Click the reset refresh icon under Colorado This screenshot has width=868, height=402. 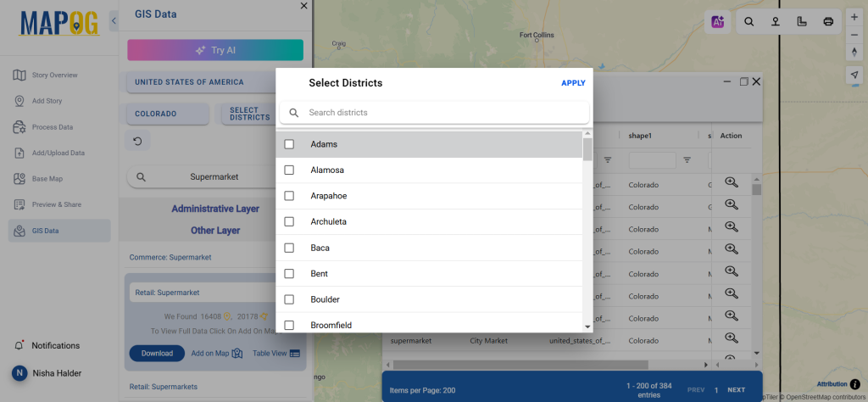click(137, 141)
